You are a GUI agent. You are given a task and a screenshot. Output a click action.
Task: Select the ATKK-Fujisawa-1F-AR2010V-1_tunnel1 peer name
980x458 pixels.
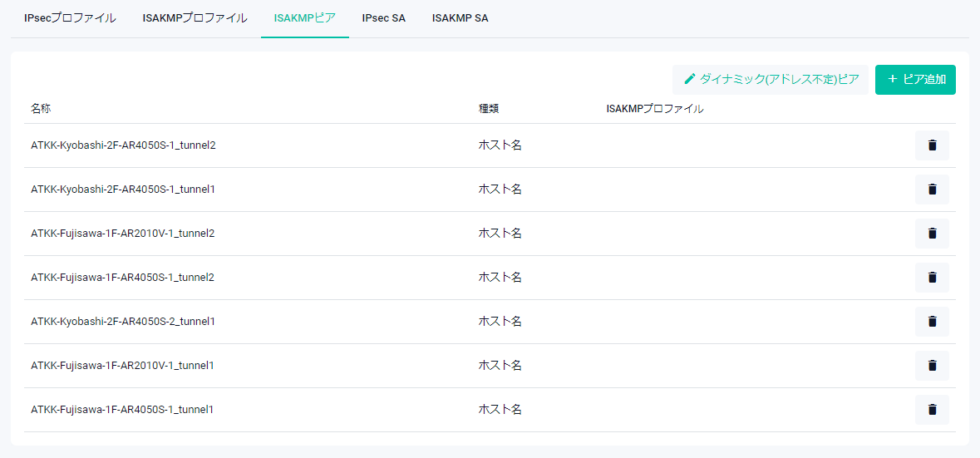tap(123, 366)
